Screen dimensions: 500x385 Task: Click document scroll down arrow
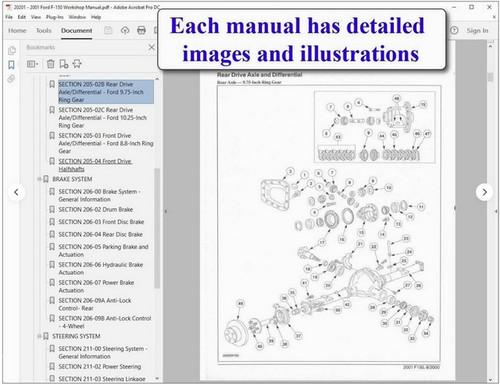[490, 380]
